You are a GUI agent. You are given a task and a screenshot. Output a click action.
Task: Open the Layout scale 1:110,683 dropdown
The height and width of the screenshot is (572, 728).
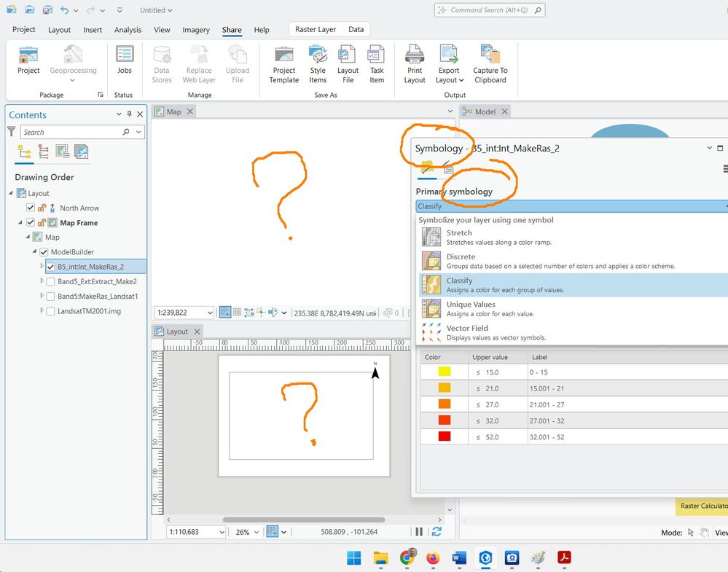(x=222, y=532)
